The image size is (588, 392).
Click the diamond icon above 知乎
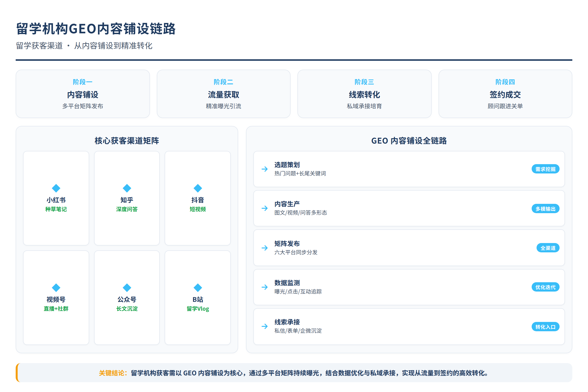point(127,188)
